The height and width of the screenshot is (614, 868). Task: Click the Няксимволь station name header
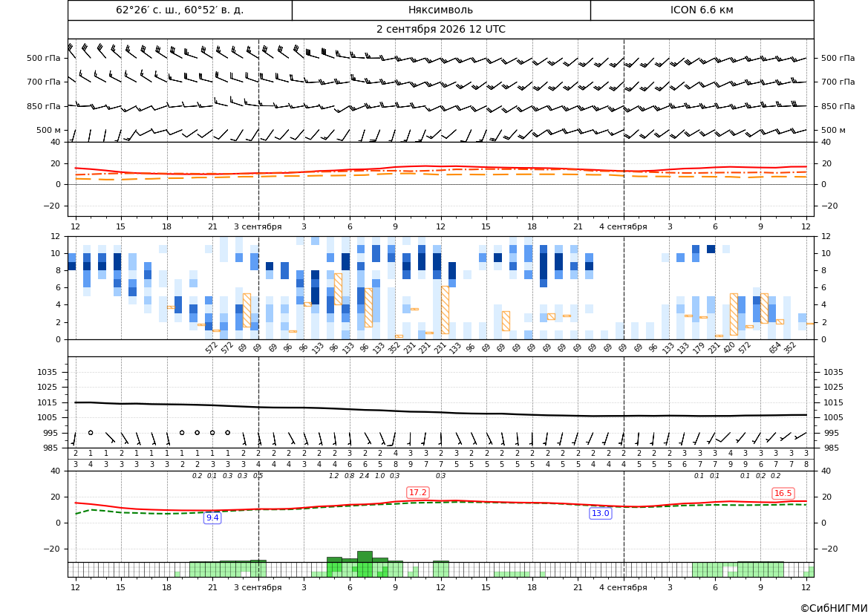click(440, 10)
